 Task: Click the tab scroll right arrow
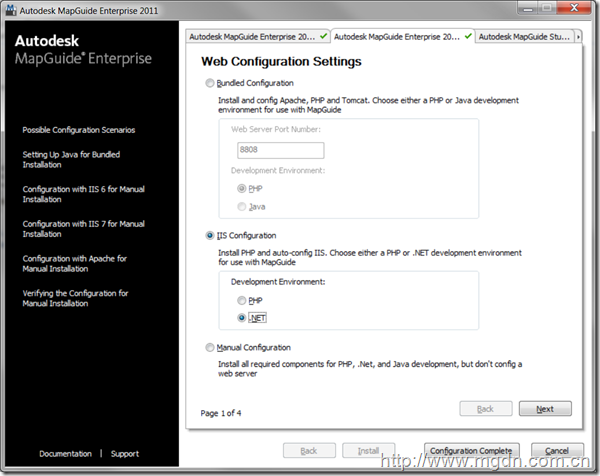pos(578,37)
